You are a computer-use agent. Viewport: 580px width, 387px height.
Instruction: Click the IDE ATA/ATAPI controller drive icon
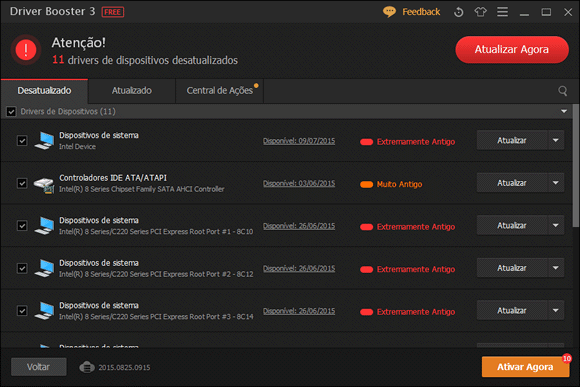[44, 184]
